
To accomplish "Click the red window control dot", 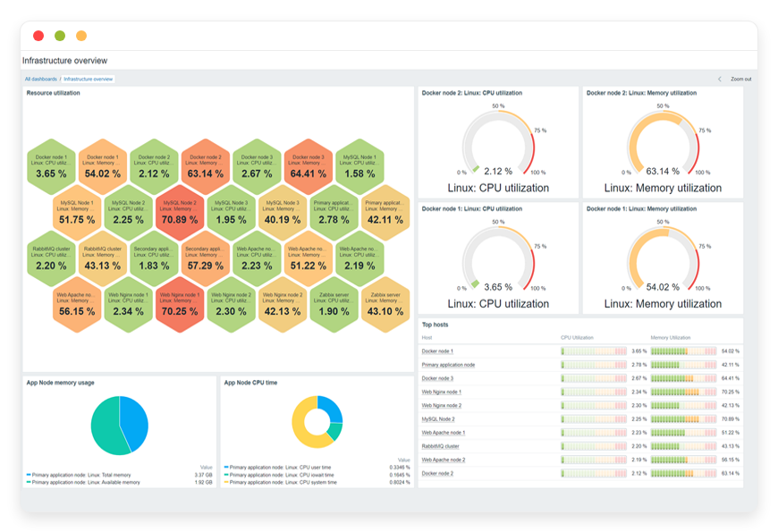I will pos(38,36).
